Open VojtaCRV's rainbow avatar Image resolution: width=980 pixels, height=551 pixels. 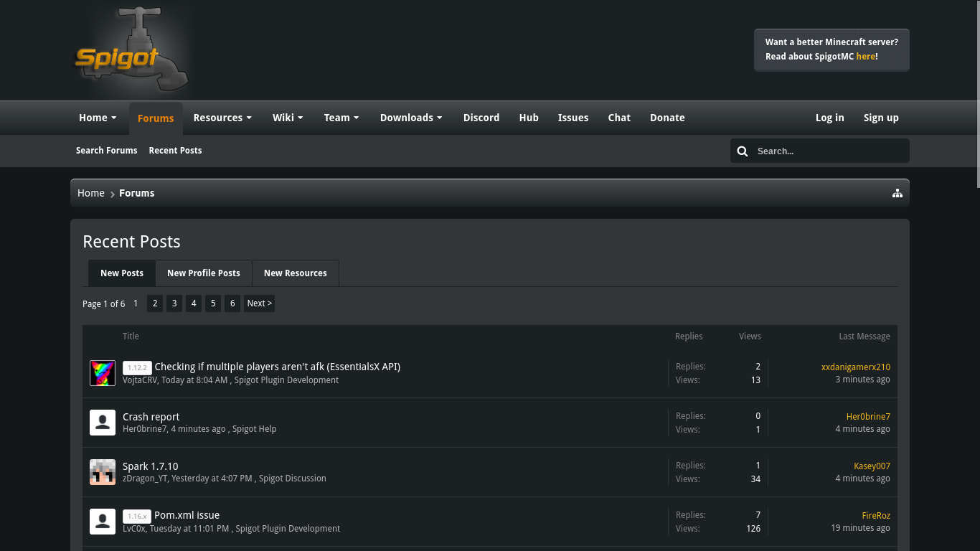tap(103, 373)
